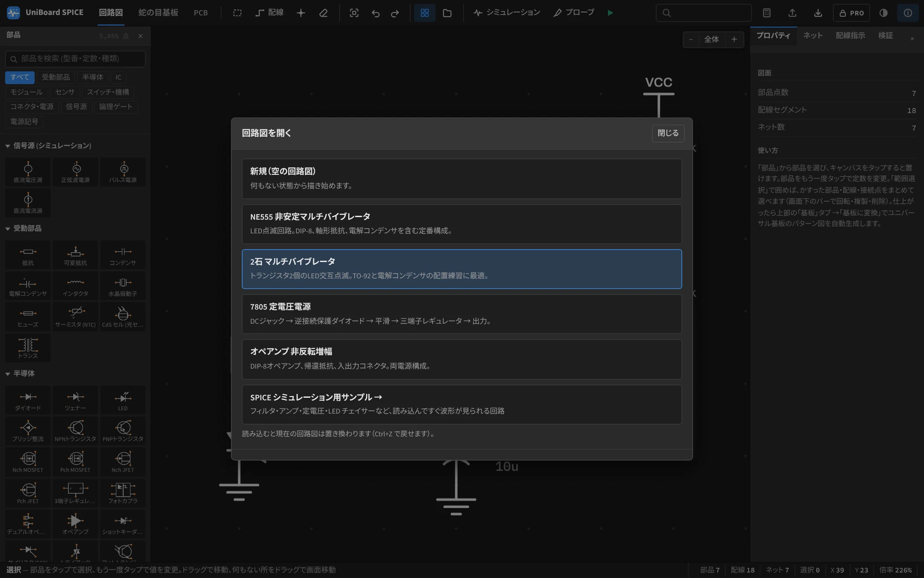Choose 新規 (空の回路図) template
This screenshot has height=578, width=924.
click(x=462, y=179)
